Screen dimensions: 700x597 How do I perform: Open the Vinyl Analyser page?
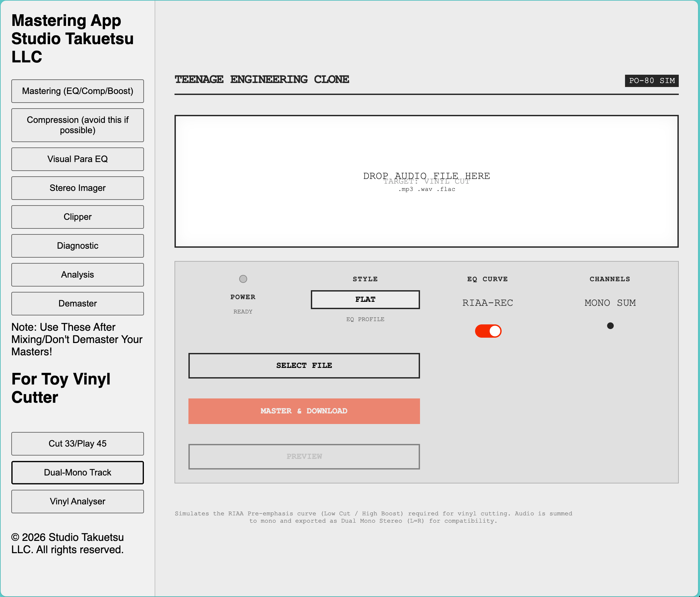[77, 501]
